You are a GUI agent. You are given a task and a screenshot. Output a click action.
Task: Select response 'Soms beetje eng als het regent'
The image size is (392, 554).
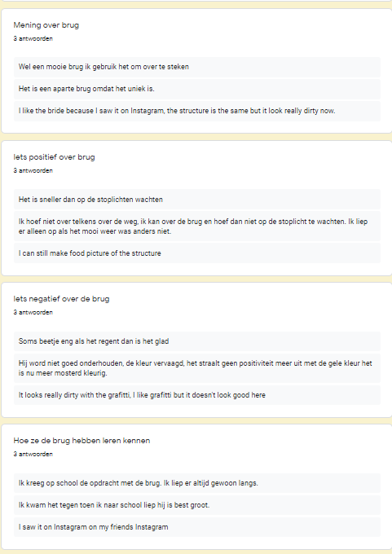[197, 341]
